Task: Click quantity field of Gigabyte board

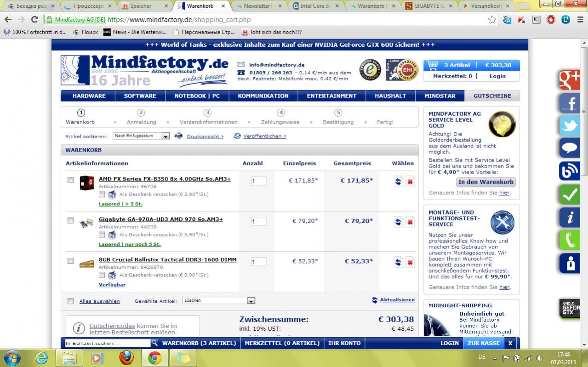Action: click(259, 221)
